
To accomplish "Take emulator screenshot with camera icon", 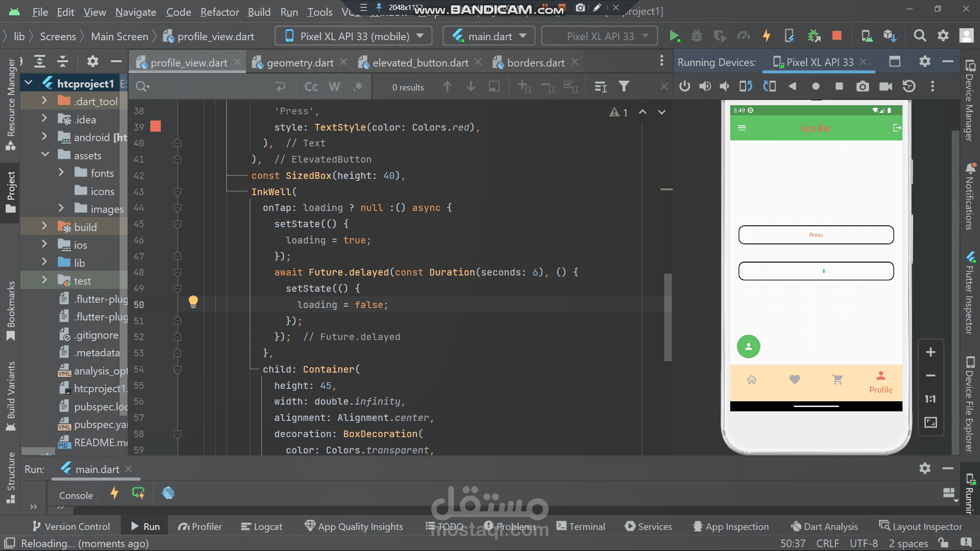I will (862, 86).
